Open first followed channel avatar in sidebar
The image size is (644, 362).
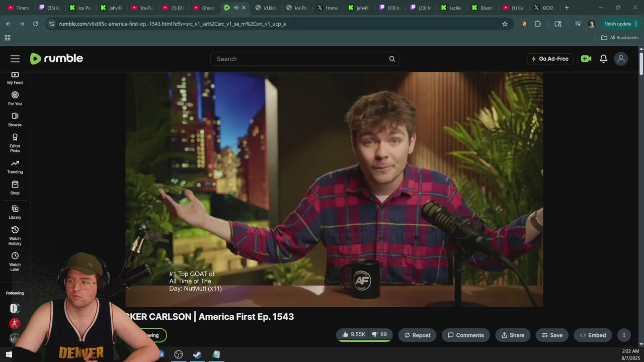15,308
